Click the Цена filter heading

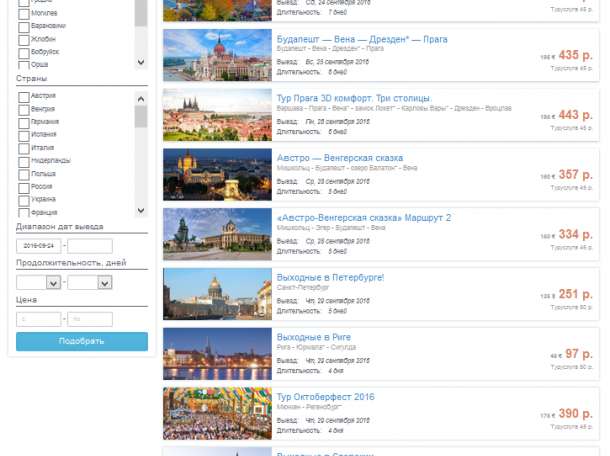point(26,300)
